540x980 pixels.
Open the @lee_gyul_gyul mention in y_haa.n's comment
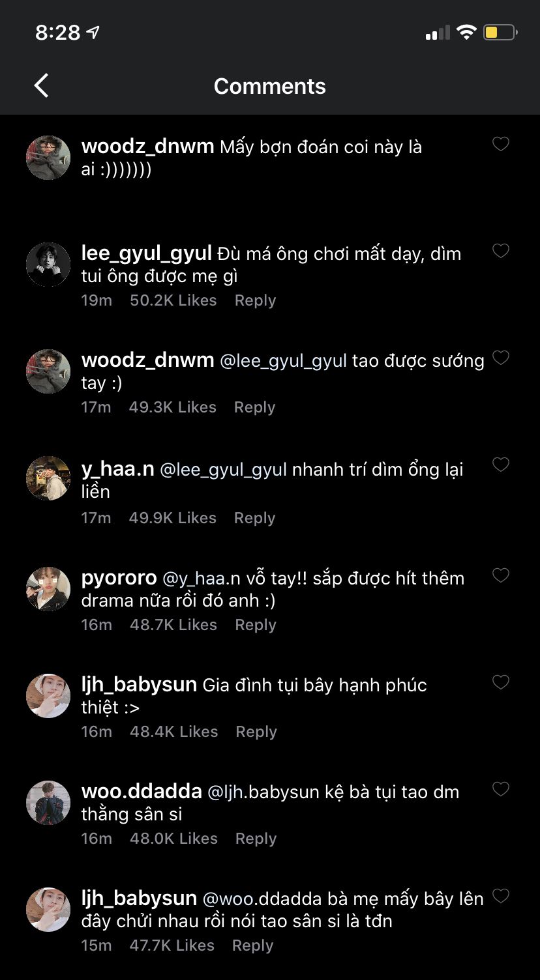[223, 470]
